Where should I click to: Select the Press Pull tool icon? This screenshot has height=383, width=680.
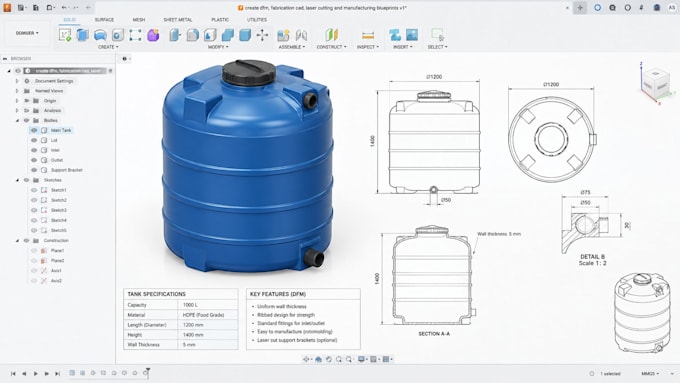click(x=175, y=35)
